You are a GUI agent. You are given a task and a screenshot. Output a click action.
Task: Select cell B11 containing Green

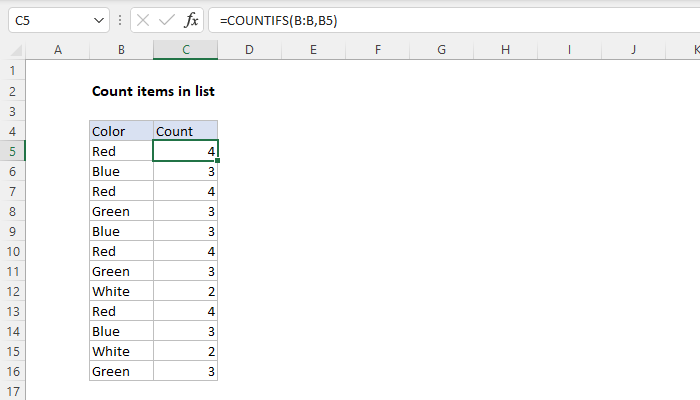[121, 271]
